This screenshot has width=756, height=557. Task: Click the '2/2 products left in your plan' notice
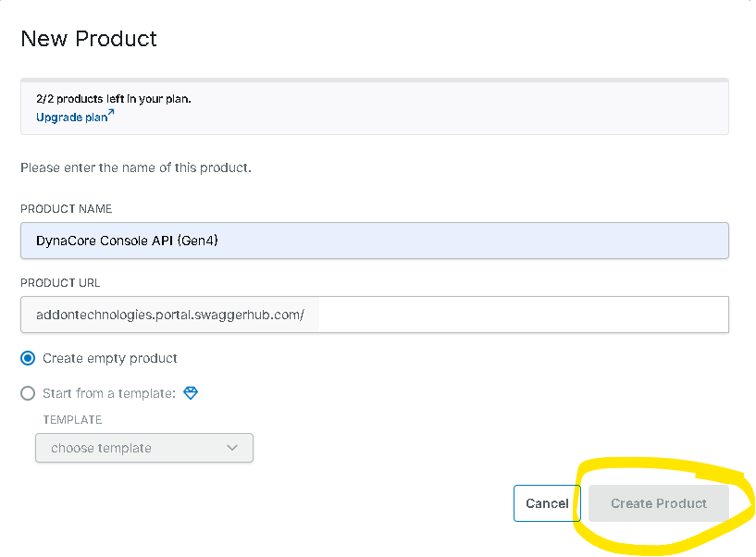click(x=113, y=98)
